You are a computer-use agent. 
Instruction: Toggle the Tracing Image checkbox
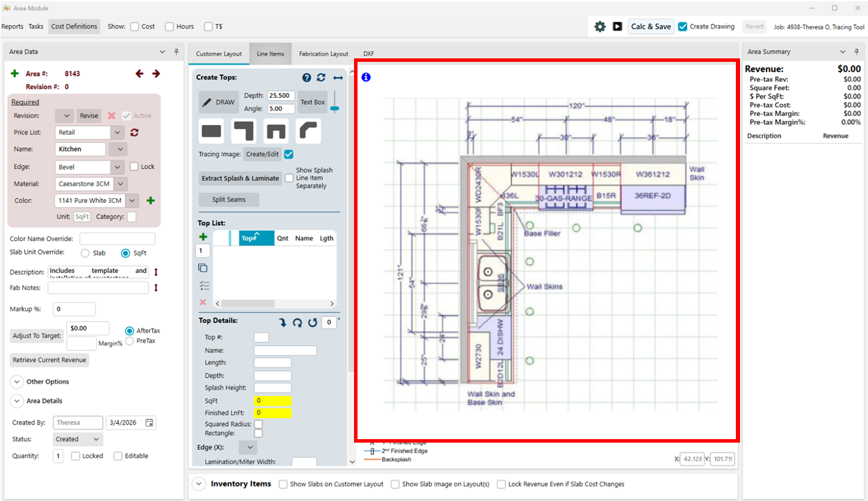pos(289,154)
